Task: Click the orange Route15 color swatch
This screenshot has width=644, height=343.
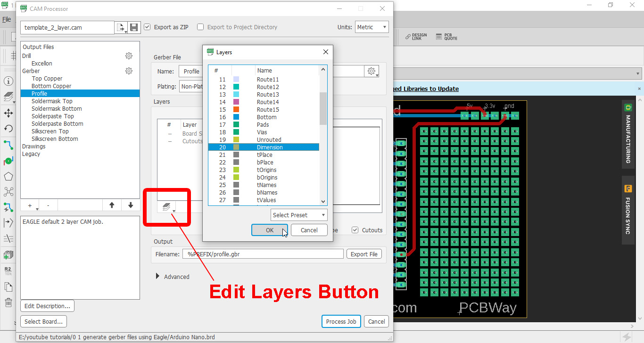Action: point(236,110)
